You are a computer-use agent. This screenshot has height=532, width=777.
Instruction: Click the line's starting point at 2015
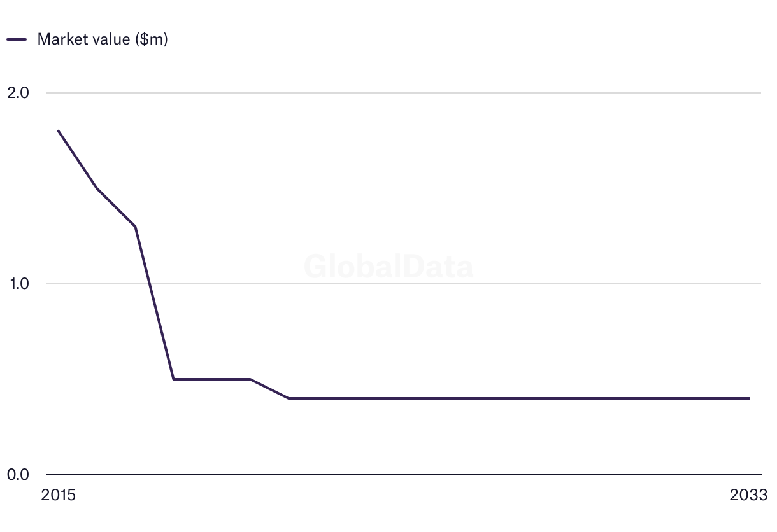click(x=58, y=130)
